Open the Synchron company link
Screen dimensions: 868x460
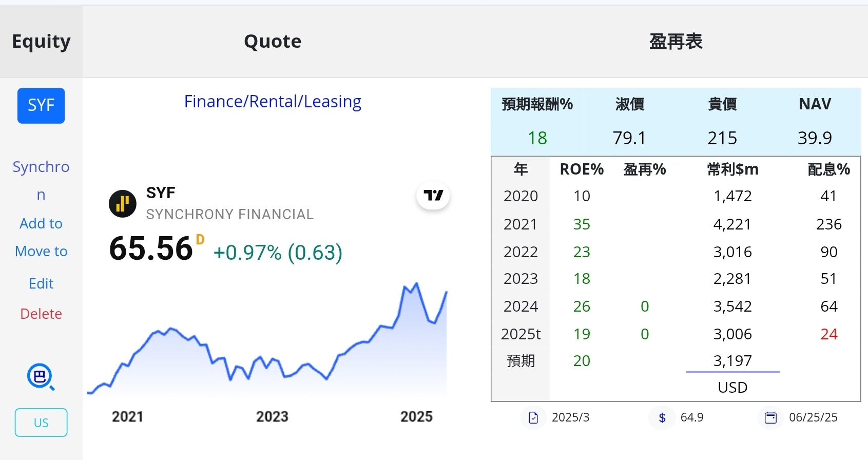pos(41,181)
